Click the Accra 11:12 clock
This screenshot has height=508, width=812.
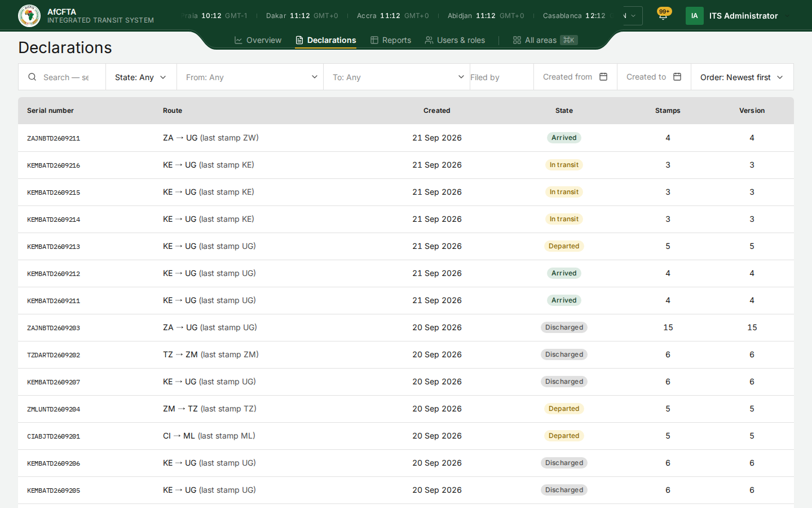pos(393,16)
